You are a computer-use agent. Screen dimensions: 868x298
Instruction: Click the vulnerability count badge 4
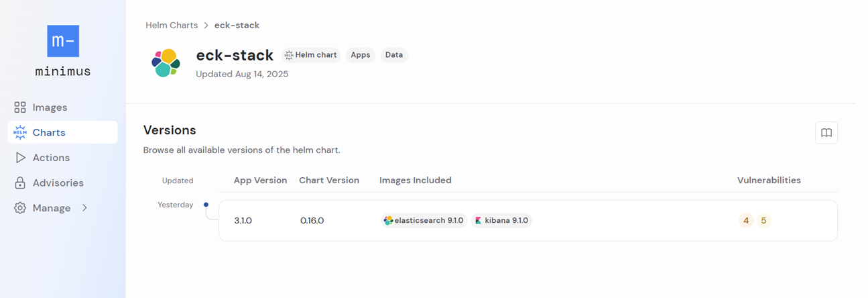point(746,220)
